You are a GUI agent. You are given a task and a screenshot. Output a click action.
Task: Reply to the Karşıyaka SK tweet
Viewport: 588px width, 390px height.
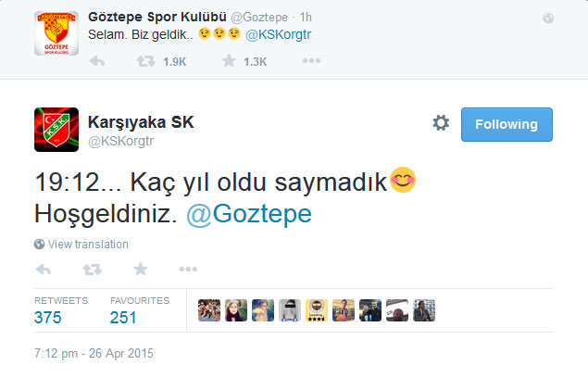(44, 269)
